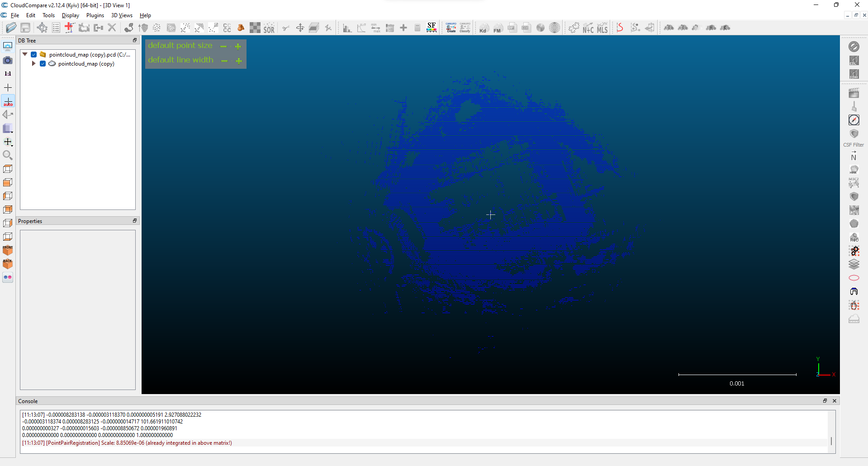Decrease the default line width
The height and width of the screenshot is (466, 868).
pyautogui.click(x=224, y=61)
